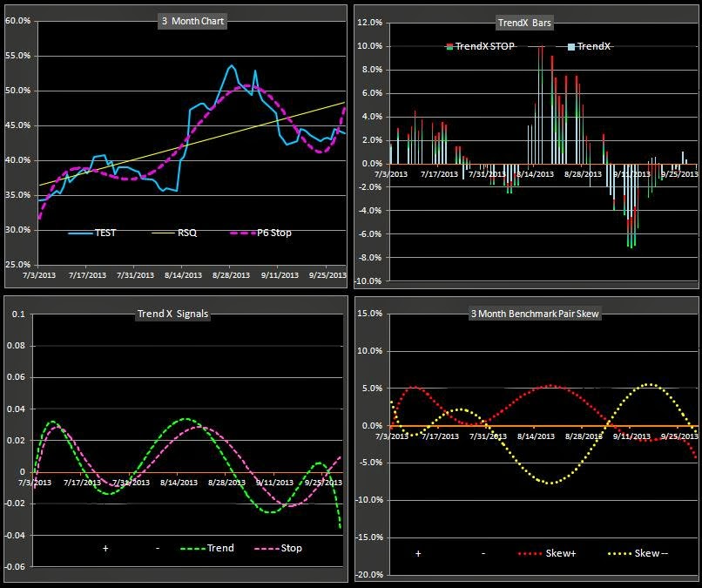
Task: Click the RSQ legend entry
Action: coord(174,233)
